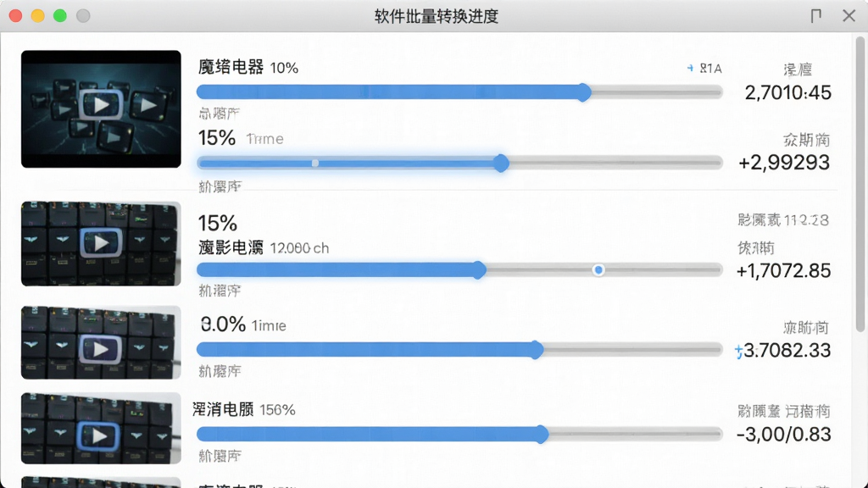Click the play icon on the second video thumbnail
868x488 pixels.
(x=101, y=243)
